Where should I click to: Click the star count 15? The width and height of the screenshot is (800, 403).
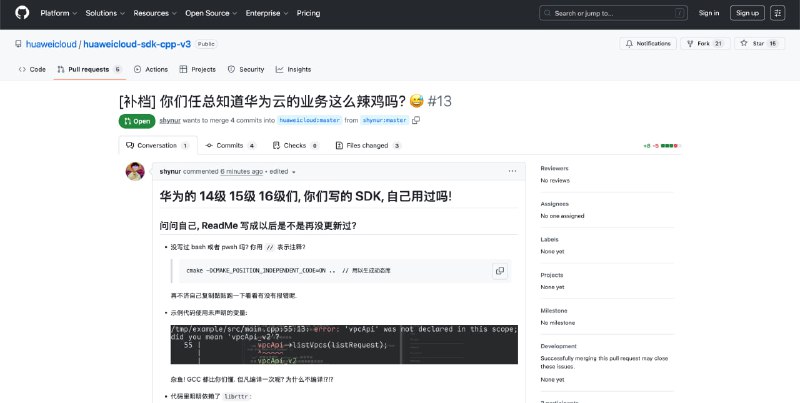click(x=773, y=43)
